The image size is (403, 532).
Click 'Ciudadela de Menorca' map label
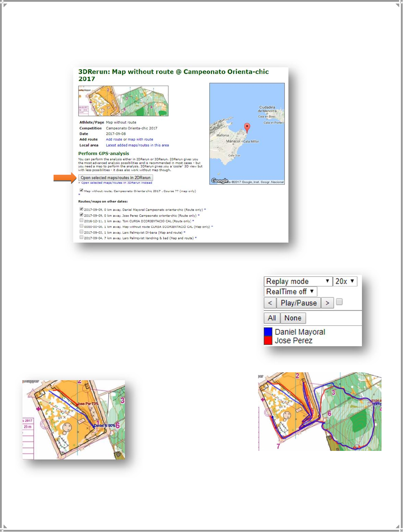pos(267,109)
